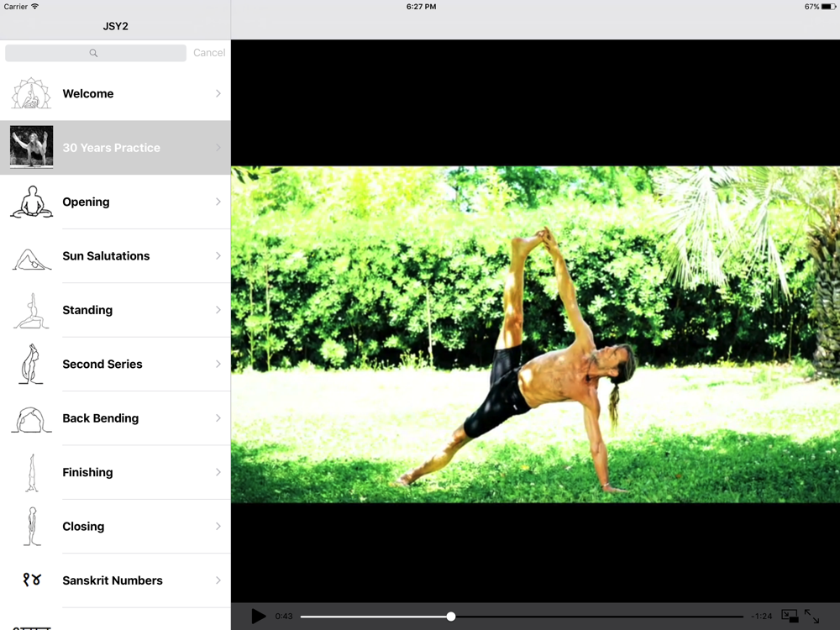
Task: Open the 30 Years Practice photo thumbnail
Action: (x=31, y=147)
